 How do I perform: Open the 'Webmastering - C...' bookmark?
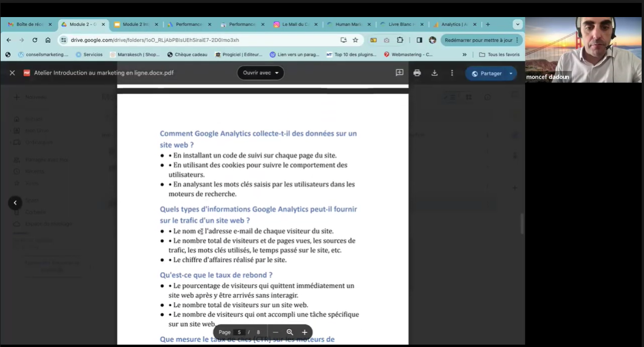point(408,55)
